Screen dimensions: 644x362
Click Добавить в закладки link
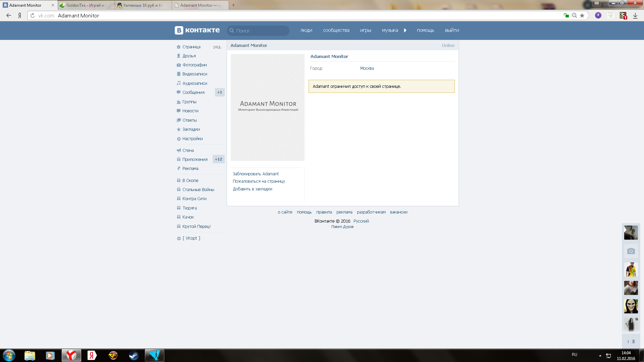[x=252, y=189]
